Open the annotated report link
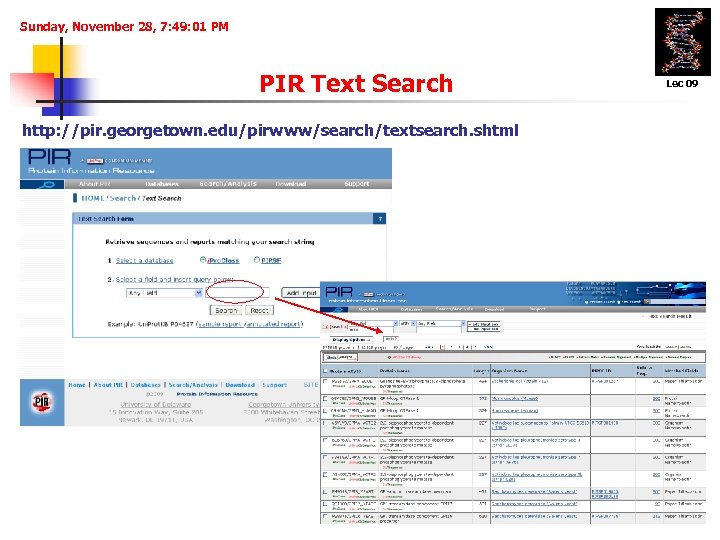The width and height of the screenshot is (720, 540). tap(273, 324)
